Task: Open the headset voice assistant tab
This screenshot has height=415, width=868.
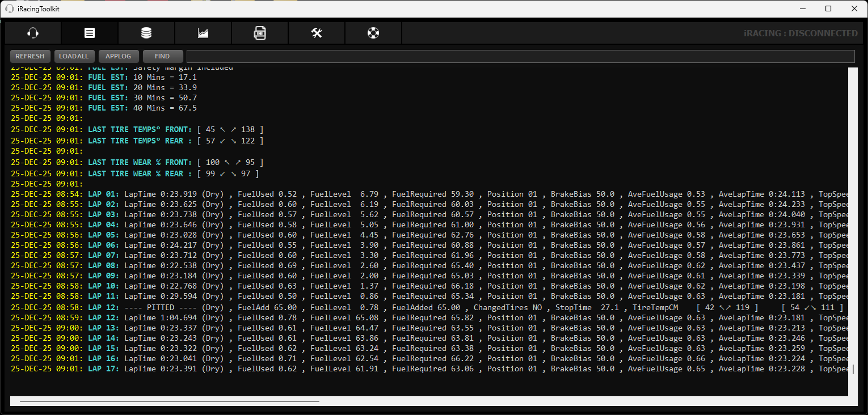Action: [33, 33]
